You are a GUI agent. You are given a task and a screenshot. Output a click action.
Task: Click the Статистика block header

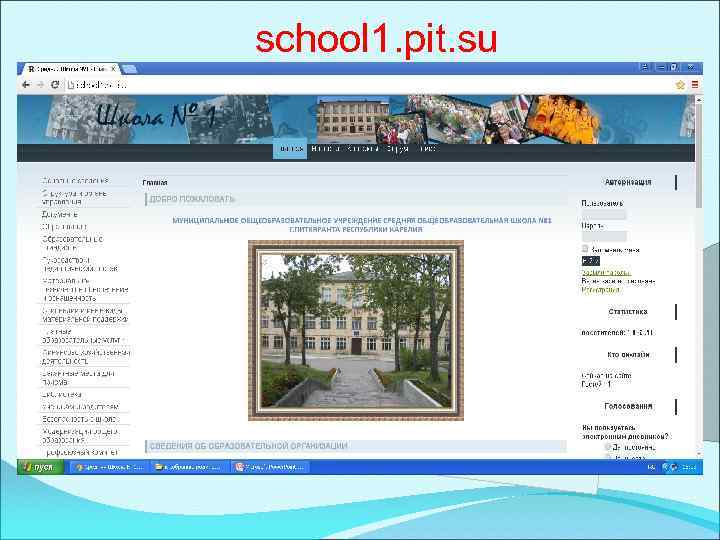(x=628, y=312)
